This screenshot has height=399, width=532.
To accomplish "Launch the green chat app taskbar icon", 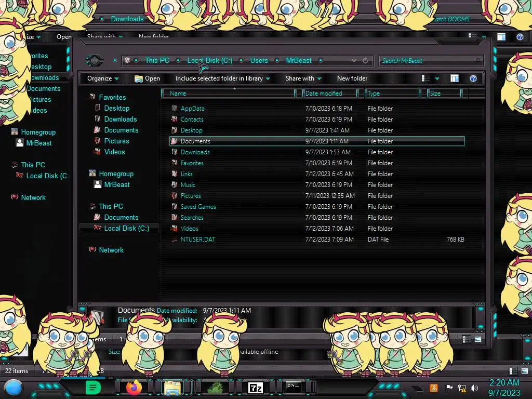I will click(93, 388).
